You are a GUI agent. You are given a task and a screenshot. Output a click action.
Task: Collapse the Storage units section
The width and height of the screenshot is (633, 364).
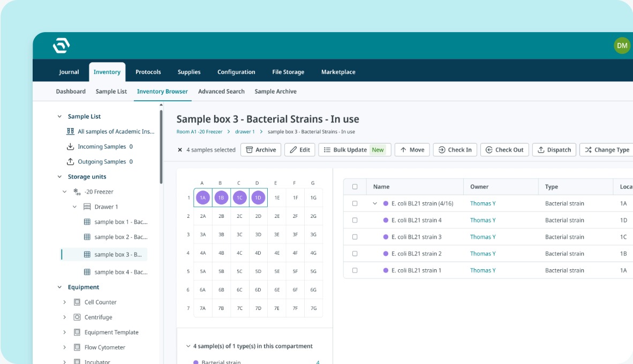60,177
